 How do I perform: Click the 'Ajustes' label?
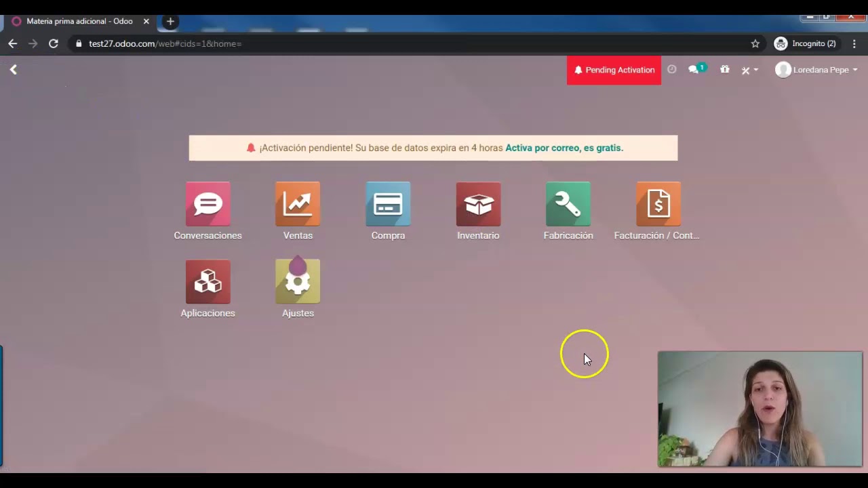298,313
